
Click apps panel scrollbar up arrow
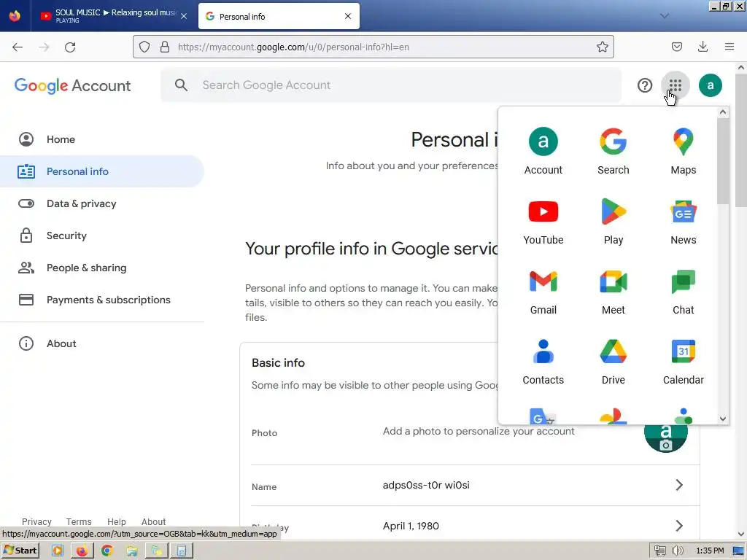(x=723, y=112)
